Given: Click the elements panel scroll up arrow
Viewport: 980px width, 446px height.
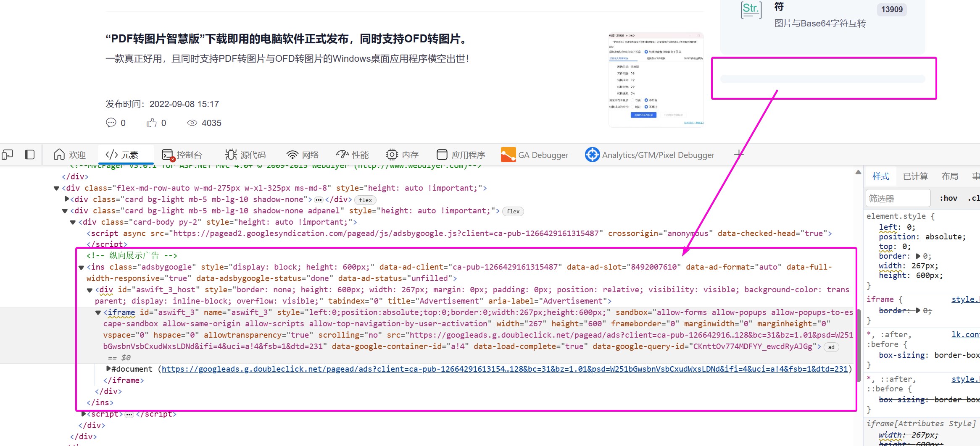Looking at the screenshot, I should coord(858,172).
